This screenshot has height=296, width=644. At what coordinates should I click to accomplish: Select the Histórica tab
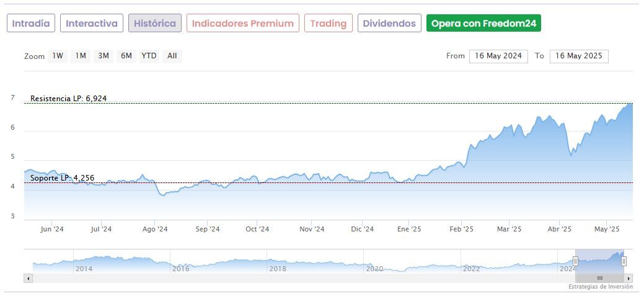click(x=155, y=24)
